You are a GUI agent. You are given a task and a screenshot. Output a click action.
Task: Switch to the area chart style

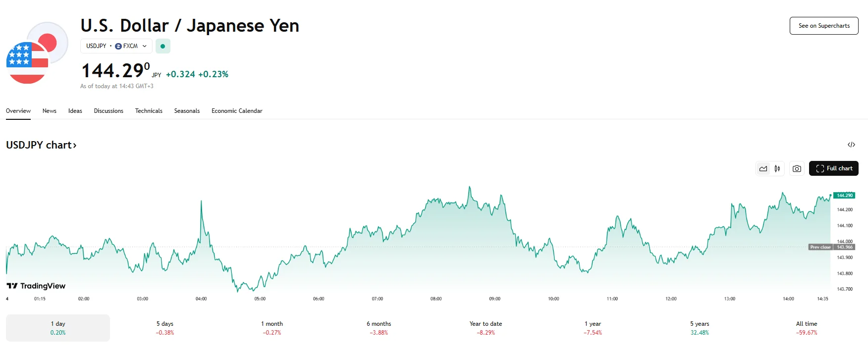coord(763,169)
